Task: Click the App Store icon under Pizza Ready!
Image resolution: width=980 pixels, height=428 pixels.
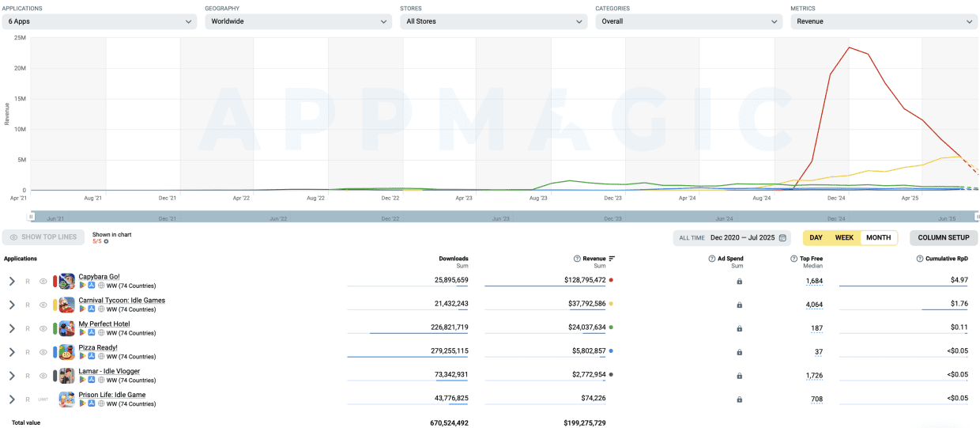Action: pyautogui.click(x=92, y=357)
